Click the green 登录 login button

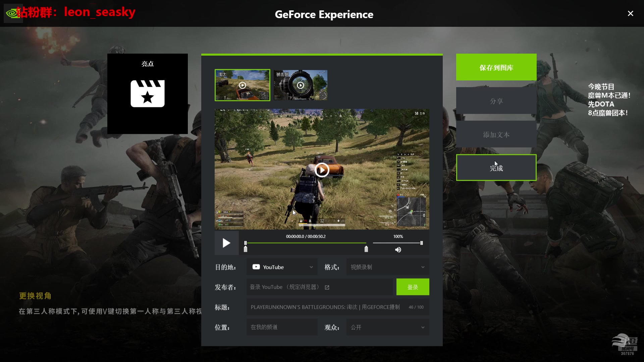[x=413, y=287]
